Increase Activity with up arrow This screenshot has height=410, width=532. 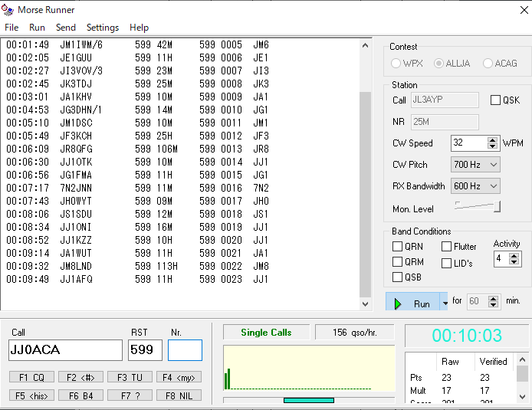[514, 256]
